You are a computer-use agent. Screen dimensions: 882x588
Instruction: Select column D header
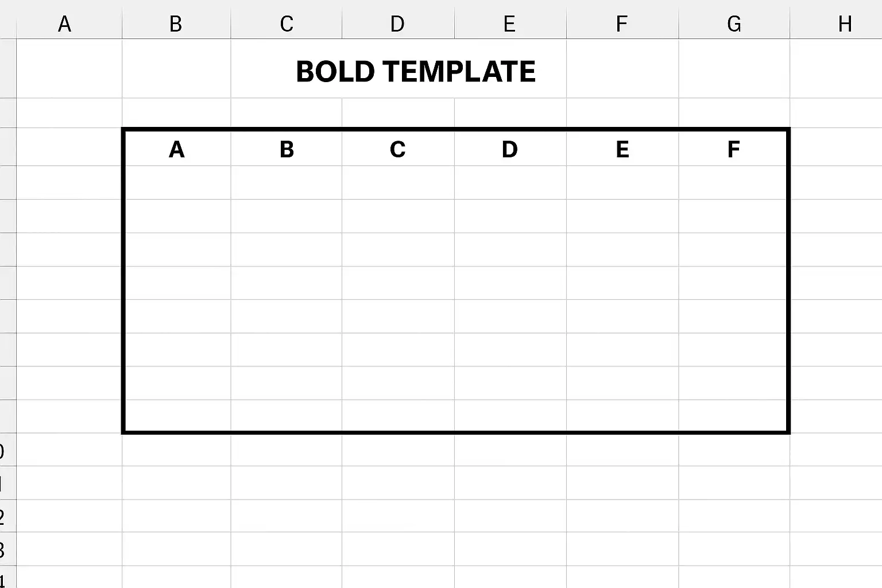coord(398,24)
